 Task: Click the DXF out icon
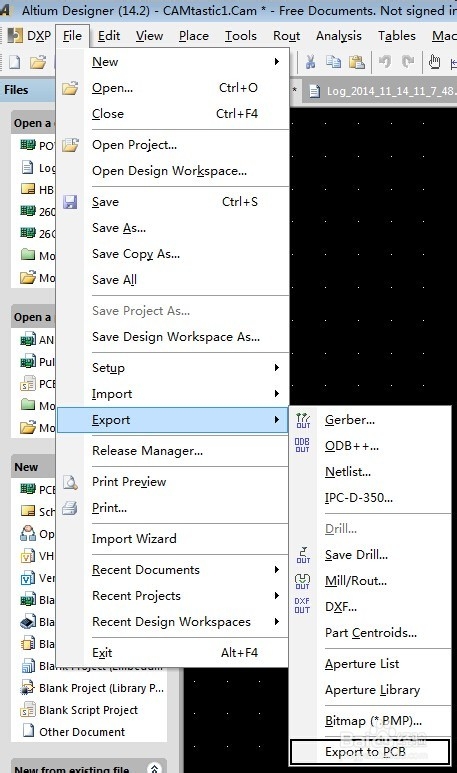302,606
